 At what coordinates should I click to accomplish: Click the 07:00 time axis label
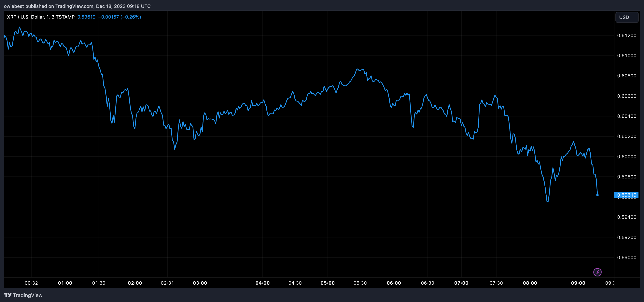point(461,283)
